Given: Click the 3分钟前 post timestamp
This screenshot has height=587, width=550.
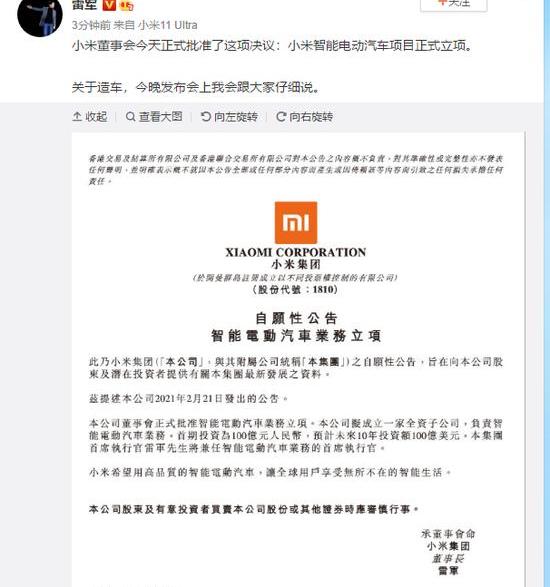Looking at the screenshot, I should (91, 25).
